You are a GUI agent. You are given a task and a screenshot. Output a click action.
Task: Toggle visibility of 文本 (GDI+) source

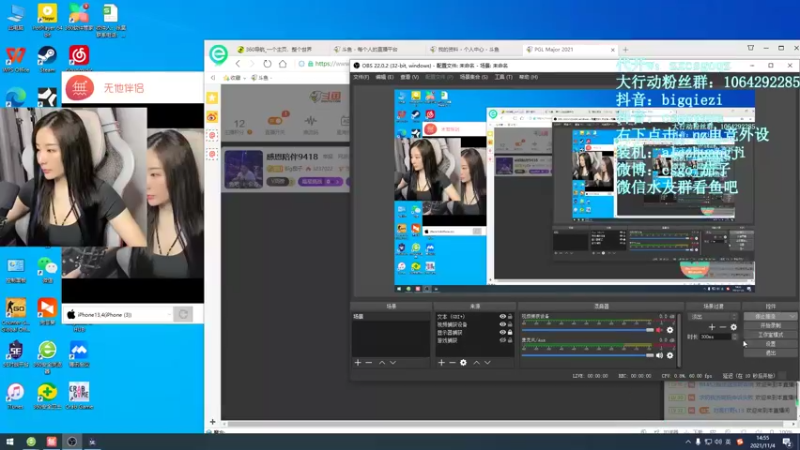(x=503, y=317)
